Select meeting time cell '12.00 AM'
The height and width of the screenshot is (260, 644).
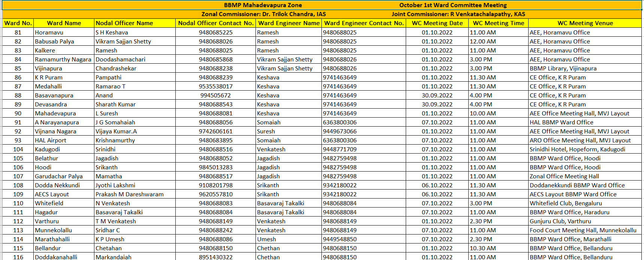(499, 42)
